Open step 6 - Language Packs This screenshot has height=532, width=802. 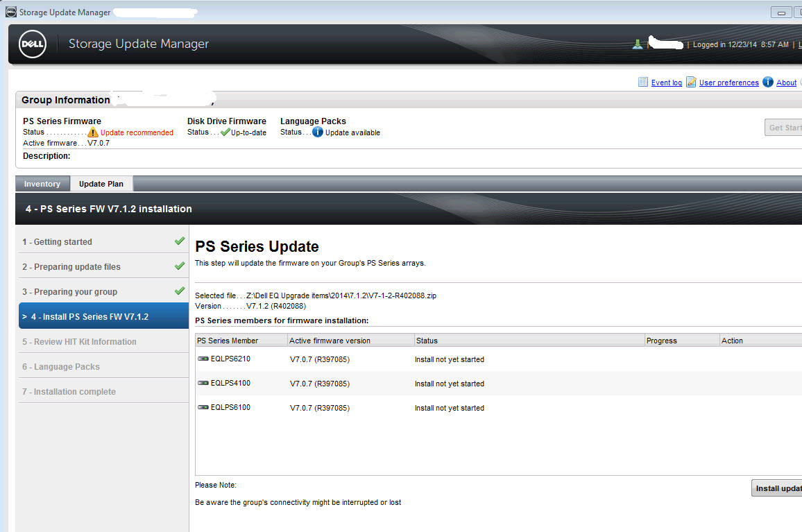[103, 367]
